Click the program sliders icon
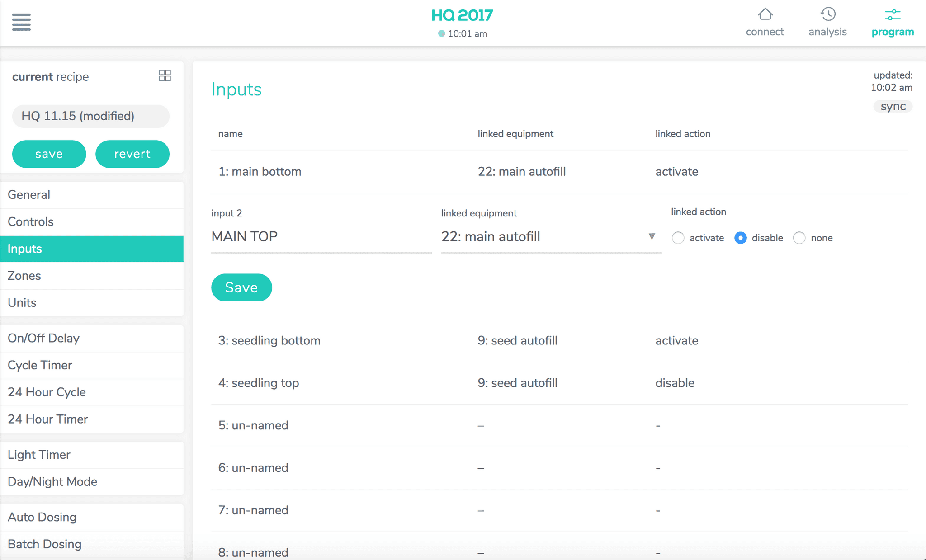The height and width of the screenshot is (560, 926). [892, 15]
